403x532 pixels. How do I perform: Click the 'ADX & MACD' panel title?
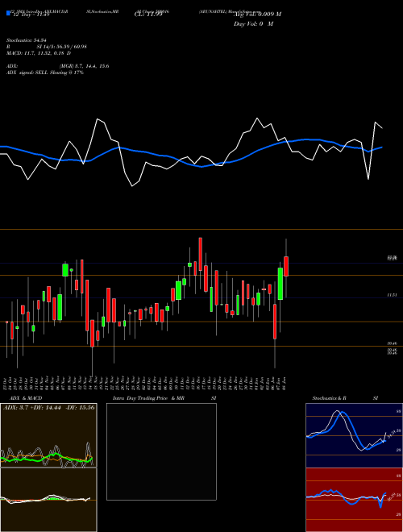pos(26,398)
